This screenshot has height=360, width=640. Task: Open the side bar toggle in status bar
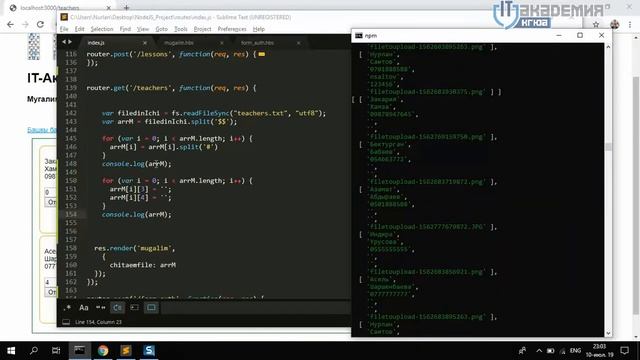click(66, 322)
